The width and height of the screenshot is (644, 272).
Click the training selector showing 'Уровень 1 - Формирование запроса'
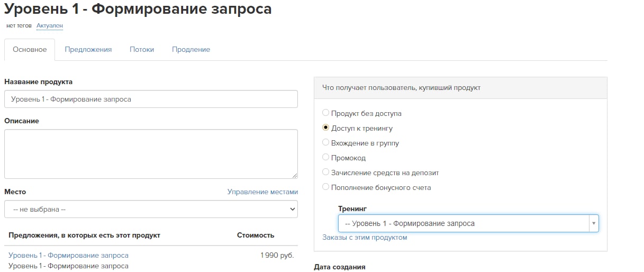point(468,223)
